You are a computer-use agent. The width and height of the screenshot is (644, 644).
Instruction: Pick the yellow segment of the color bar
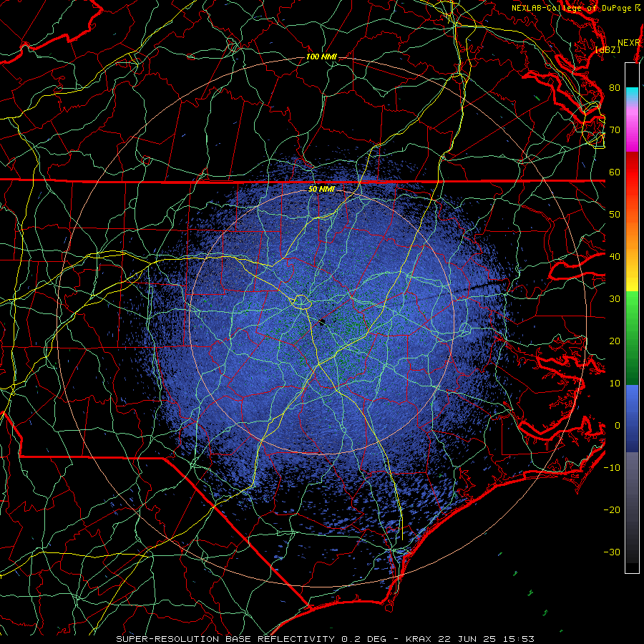632,278
